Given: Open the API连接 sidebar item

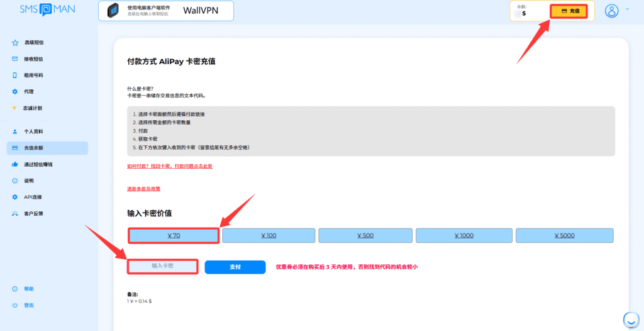Looking at the screenshot, I should [33, 197].
